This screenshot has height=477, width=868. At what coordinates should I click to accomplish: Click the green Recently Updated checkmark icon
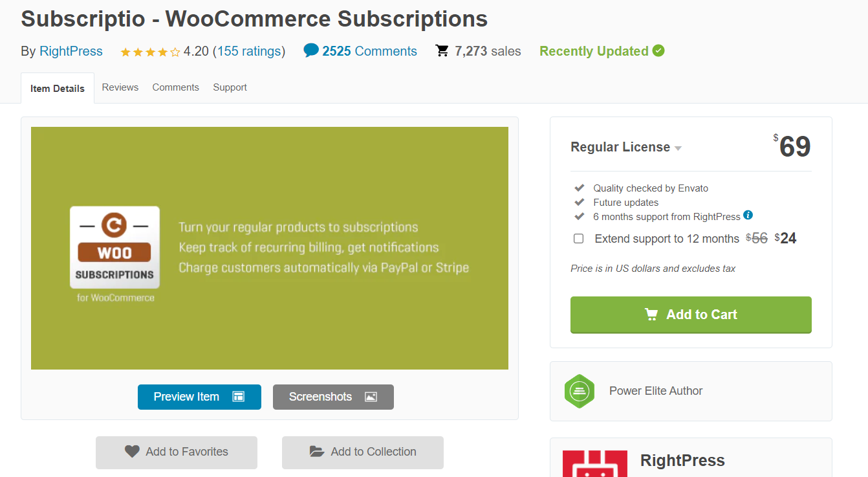click(x=658, y=50)
